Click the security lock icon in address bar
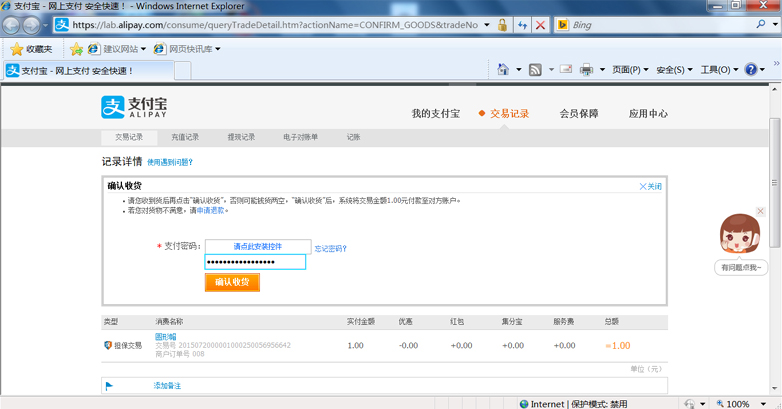 click(x=503, y=25)
